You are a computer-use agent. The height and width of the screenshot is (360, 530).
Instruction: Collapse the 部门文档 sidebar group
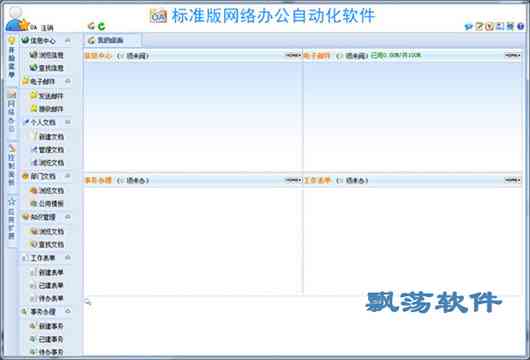68,176
